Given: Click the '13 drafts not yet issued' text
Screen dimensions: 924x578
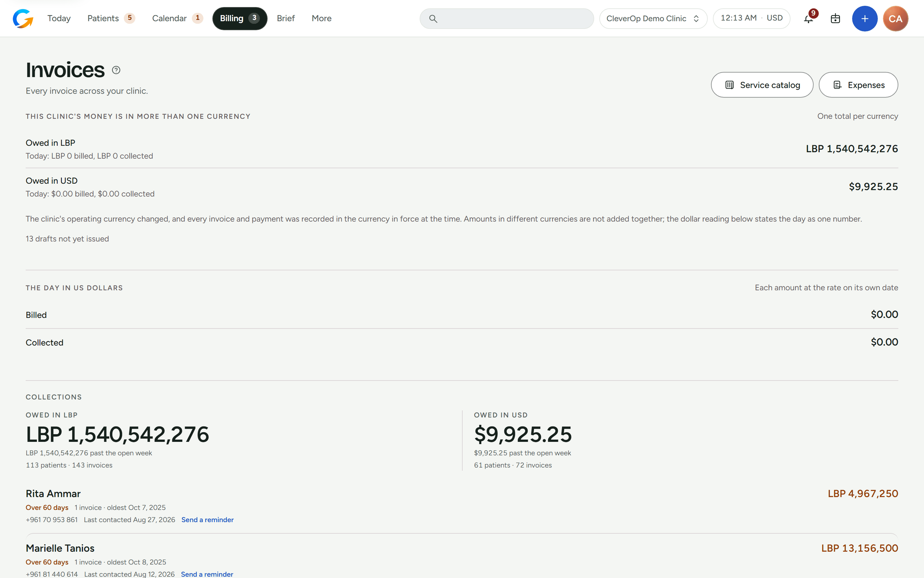Looking at the screenshot, I should [x=67, y=239].
